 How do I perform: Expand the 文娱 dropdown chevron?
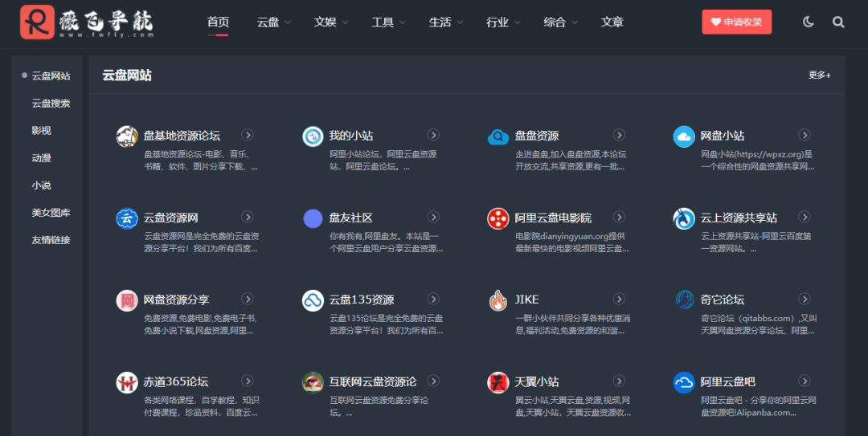click(346, 22)
